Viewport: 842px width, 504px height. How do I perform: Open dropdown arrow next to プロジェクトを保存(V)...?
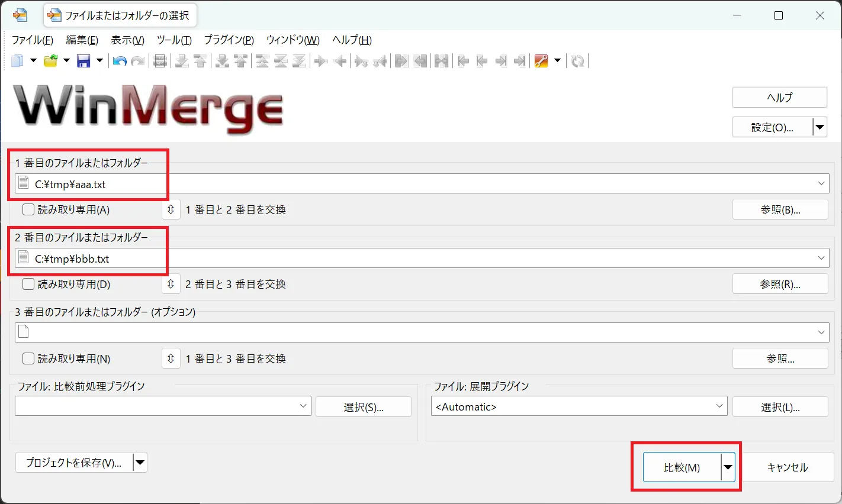click(140, 463)
